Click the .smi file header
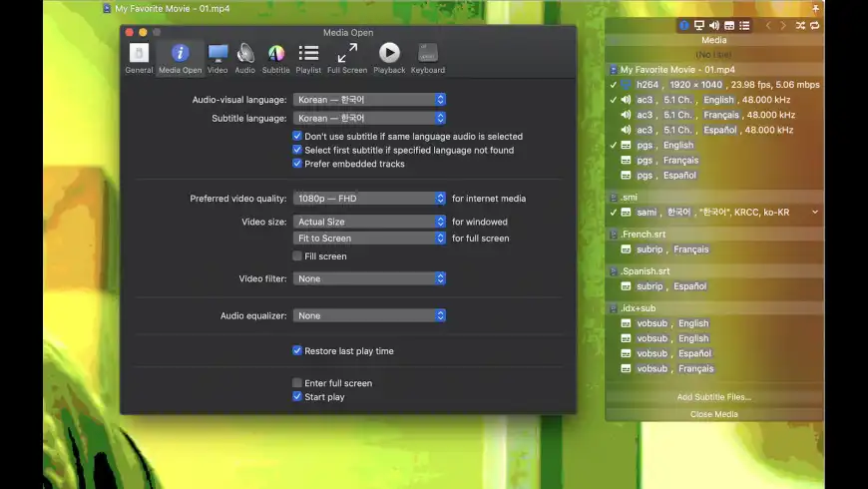 [714, 198]
